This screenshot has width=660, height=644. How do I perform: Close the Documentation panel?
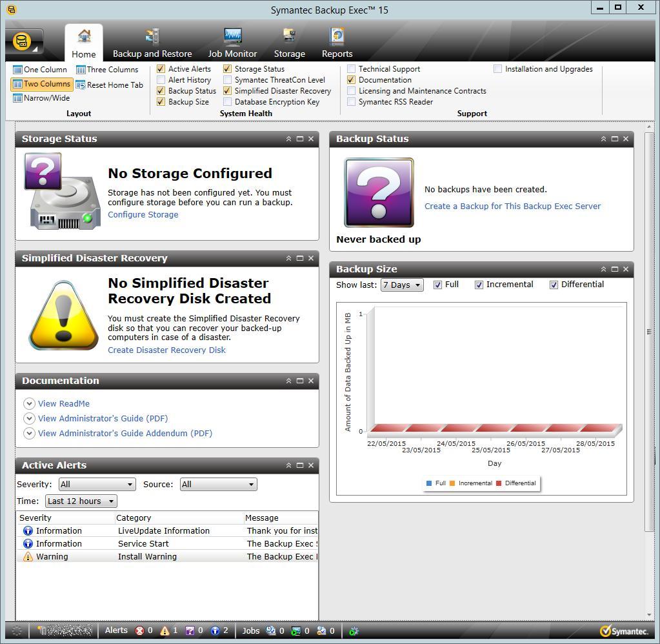tap(311, 381)
